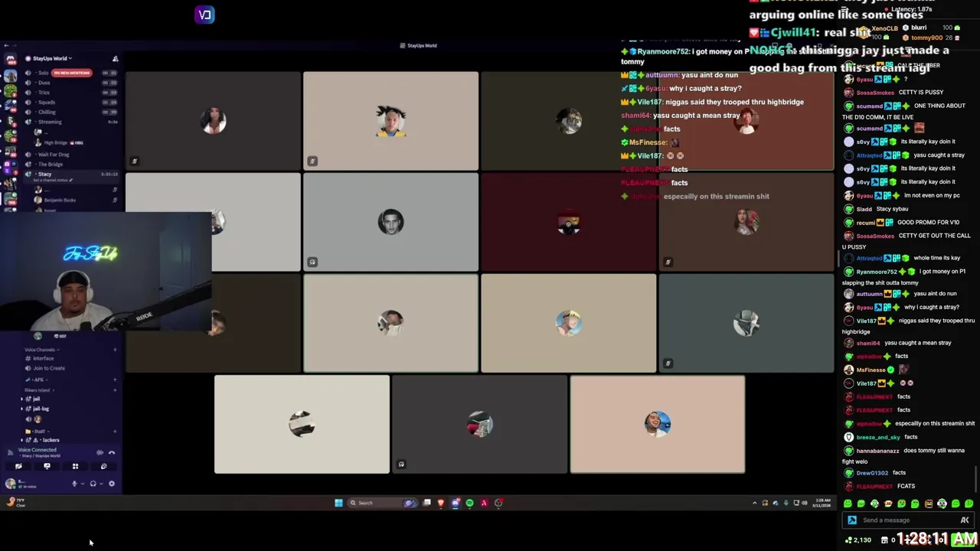Click the Windows Start button

(x=338, y=503)
